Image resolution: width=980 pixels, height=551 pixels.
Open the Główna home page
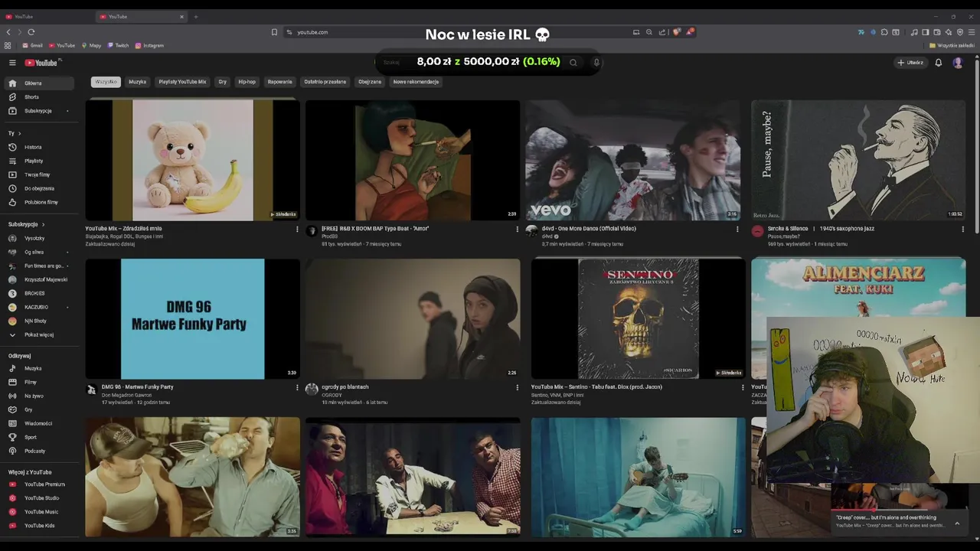pyautogui.click(x=40, y=83)
